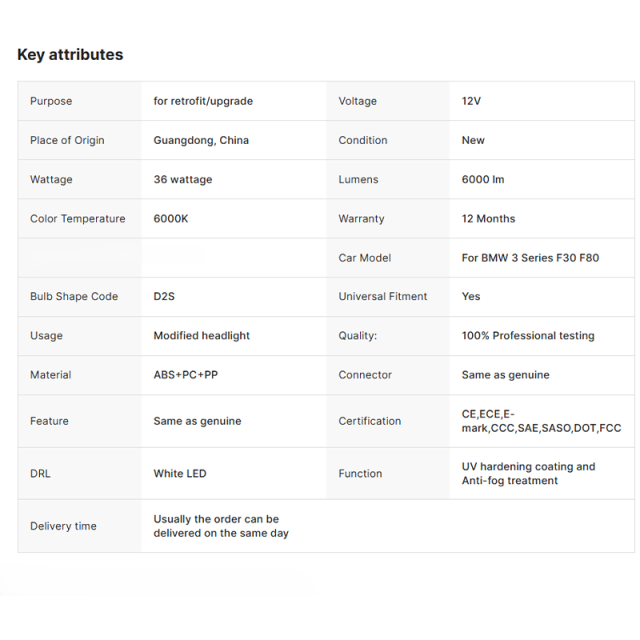Click the Guangdong, China origin value
The width and height of the screenshot is (640, 640).
click(x=201, y=140)
